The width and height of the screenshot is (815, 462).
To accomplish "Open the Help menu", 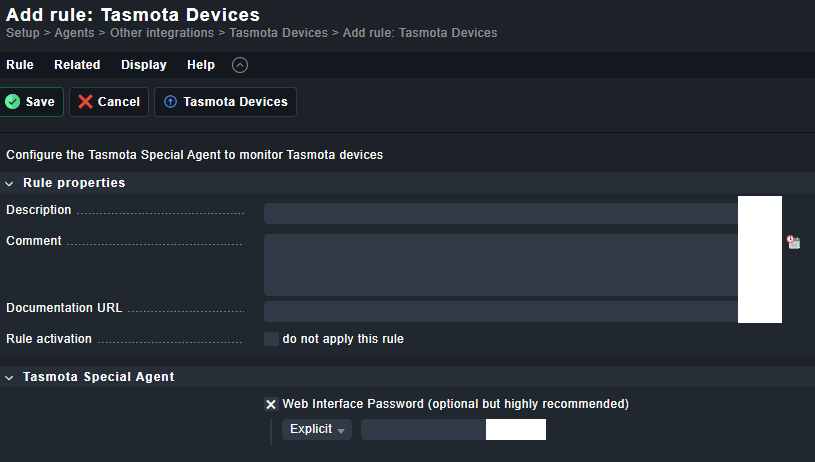I will 201,65.
